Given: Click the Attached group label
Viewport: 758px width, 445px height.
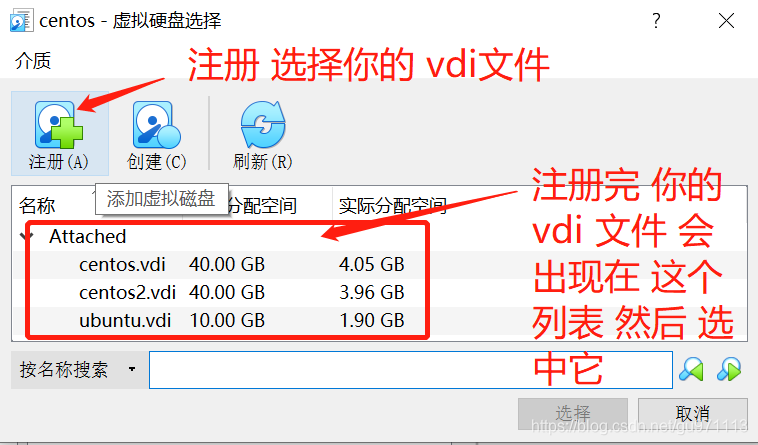Looking at the screenshot, I should pyautogui.click(x=87, y=236).
